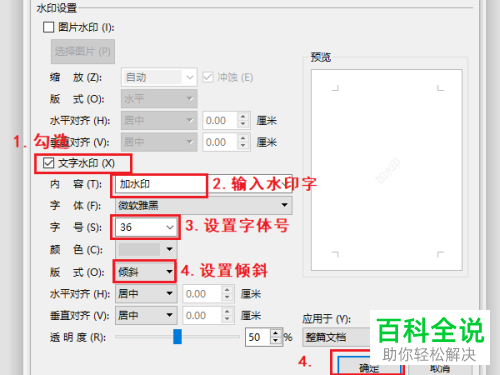Click the image 垂直对齐 0.00 offset field
The height and width of the screenshot is (375, 500).
coord(220,142)
